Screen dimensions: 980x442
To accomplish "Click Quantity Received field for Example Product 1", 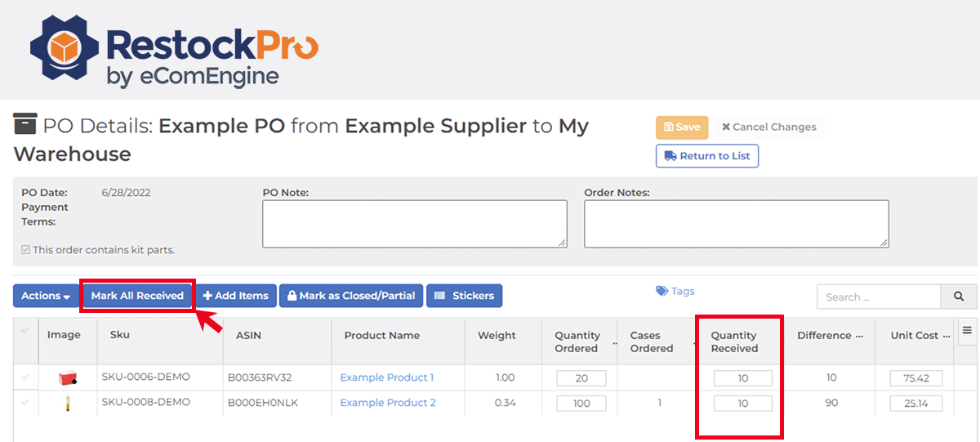I will [x=742, y=378].
